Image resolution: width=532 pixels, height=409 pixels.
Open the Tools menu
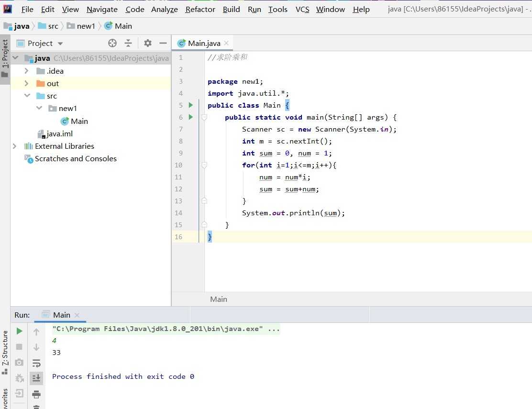click(278, 10)
